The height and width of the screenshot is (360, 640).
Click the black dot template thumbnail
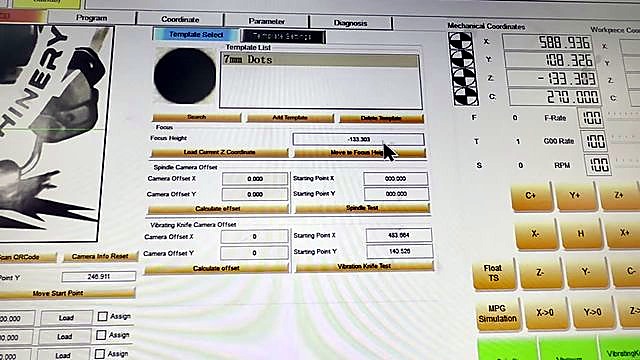tap(185, 76)
